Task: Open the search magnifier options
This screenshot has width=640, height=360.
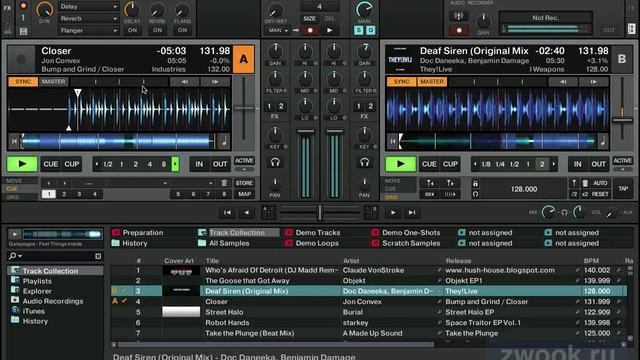Action: tap(15, 256)
